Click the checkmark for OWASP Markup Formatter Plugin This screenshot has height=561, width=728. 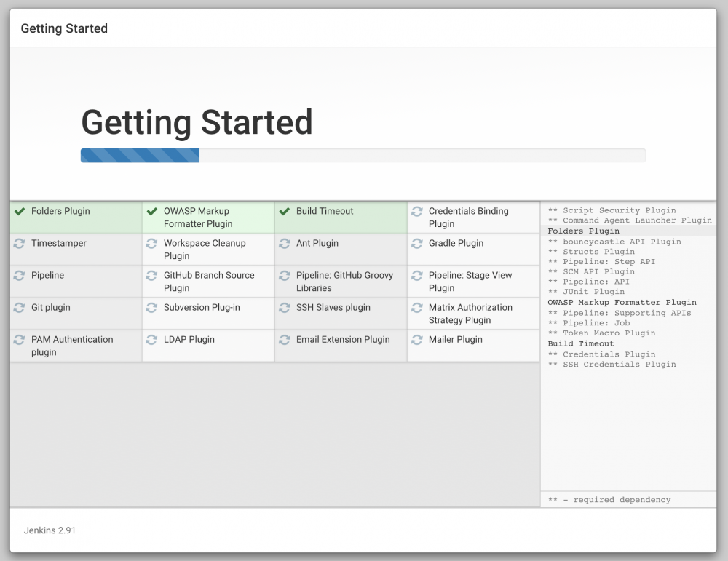click(151, 211)
